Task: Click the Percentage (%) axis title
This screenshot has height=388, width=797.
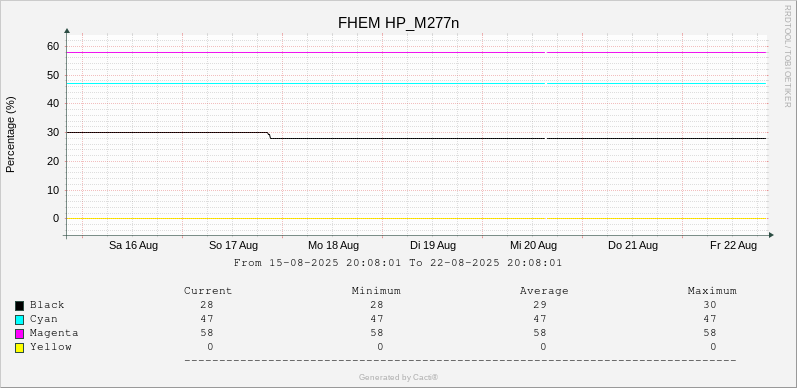Action: click(x=11, y=135)
